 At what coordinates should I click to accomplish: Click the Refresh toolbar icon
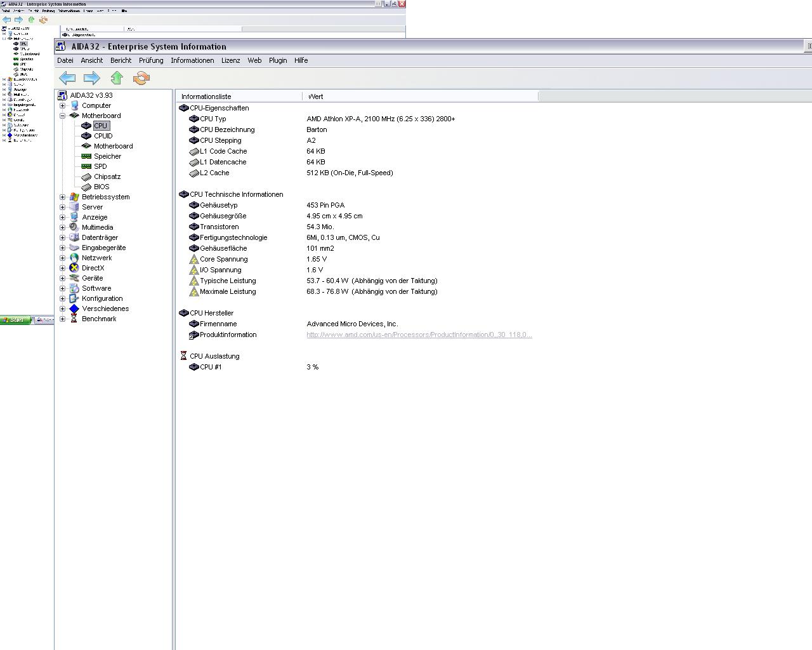141,78
